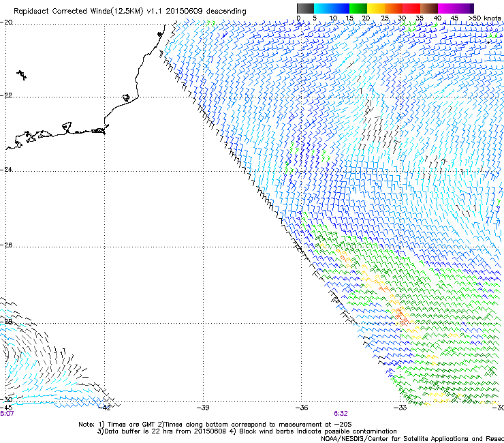Click the 'NOAA/NESDIS/Center for Satellite Applications' credit

412,438
